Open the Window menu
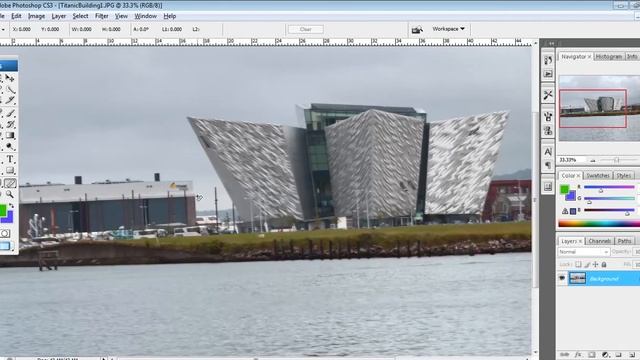Viewport: 640px width, 360px height. click(x=145, y=16)
